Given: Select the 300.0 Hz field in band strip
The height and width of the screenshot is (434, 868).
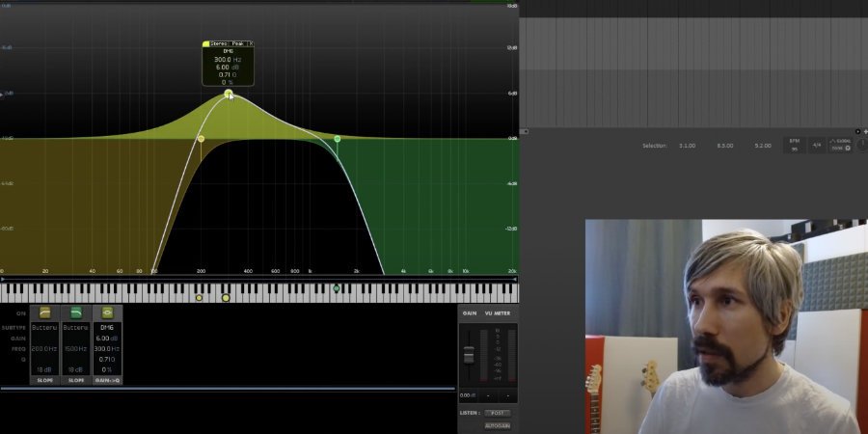Looking at the screenshot, I should pyautogui.click(x=107, y=349).
